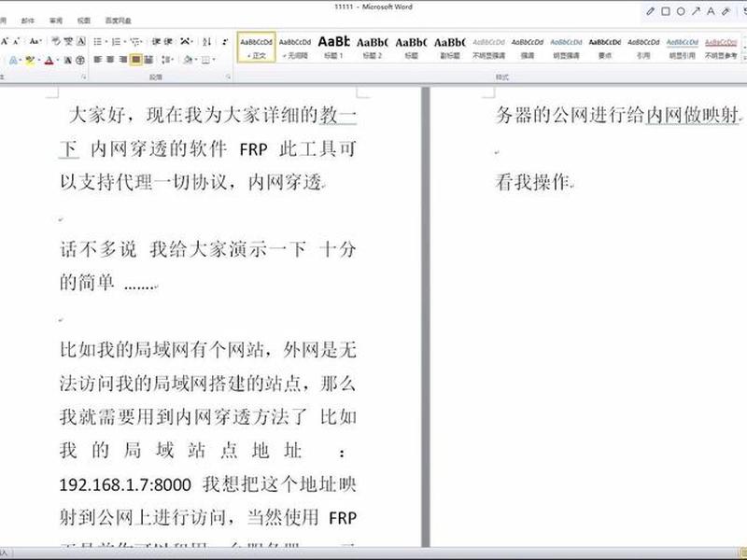Image resolution: width=747 pixels, height=560 pixels.
Task: Click the Line Spacing icon
Action: point(166,60)
